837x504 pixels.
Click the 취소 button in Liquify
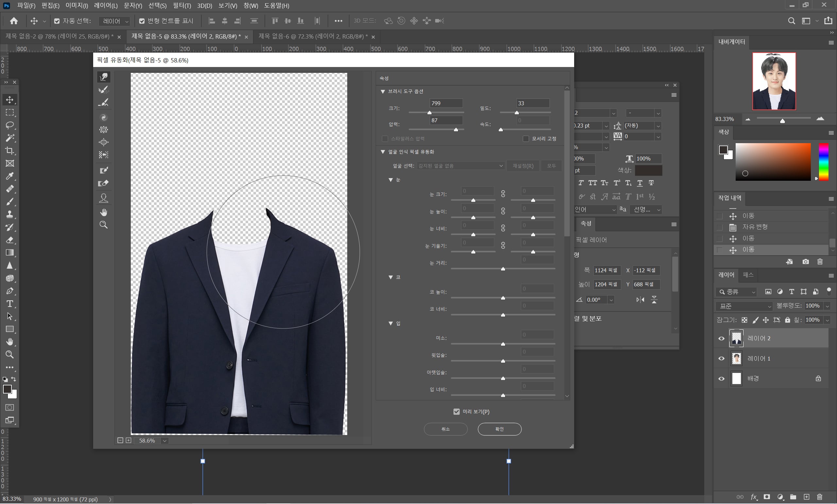pyautogui.click(x=446, y=429)
